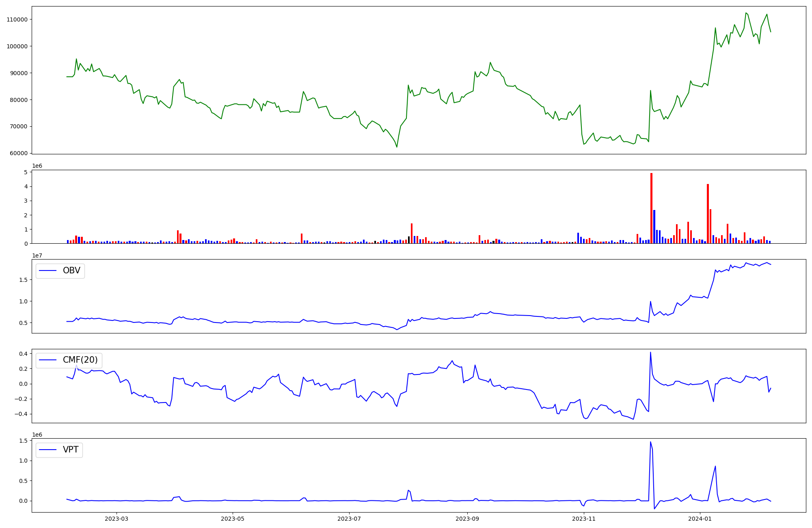Click the tallest red volume bar
The width and height of the screenshot is (812, 528).
tap(651, 208)
